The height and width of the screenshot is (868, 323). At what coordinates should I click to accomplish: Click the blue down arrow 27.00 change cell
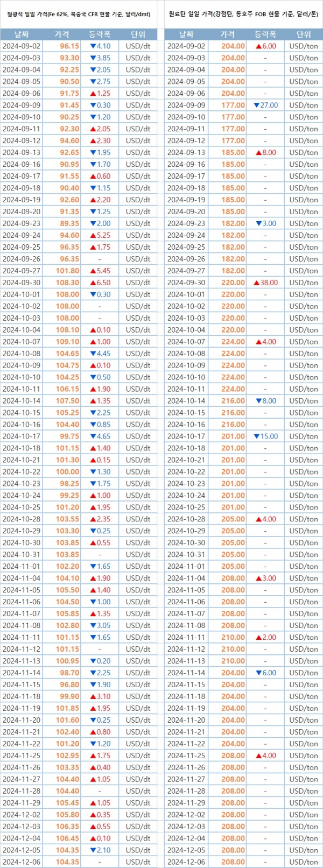coord(265,105)
